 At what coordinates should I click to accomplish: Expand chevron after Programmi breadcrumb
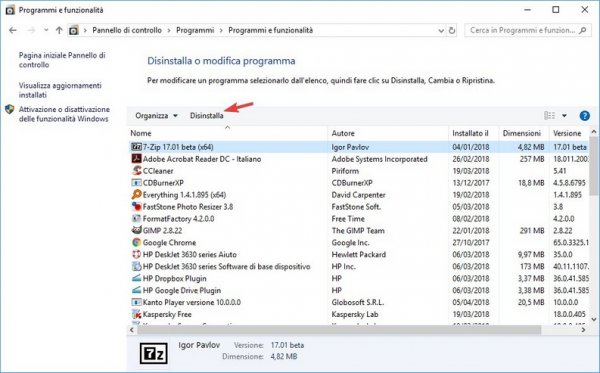[221, 30]
